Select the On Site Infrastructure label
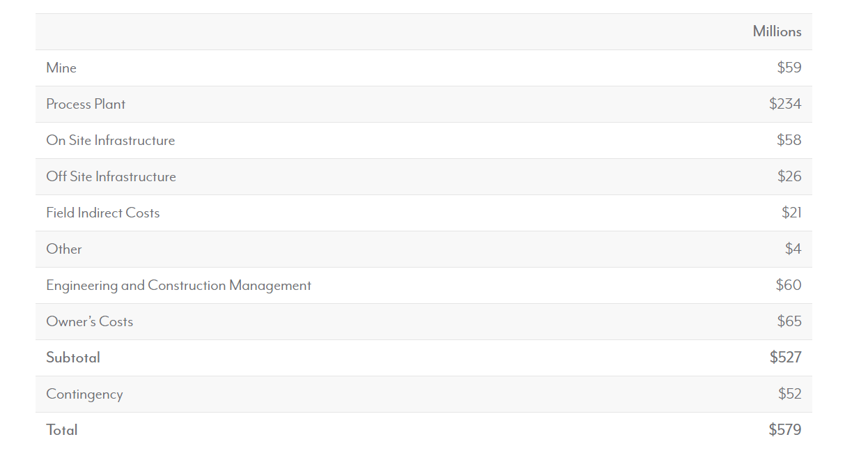Image resolution: width=868 pixels, height=460 pixels. 111,140
